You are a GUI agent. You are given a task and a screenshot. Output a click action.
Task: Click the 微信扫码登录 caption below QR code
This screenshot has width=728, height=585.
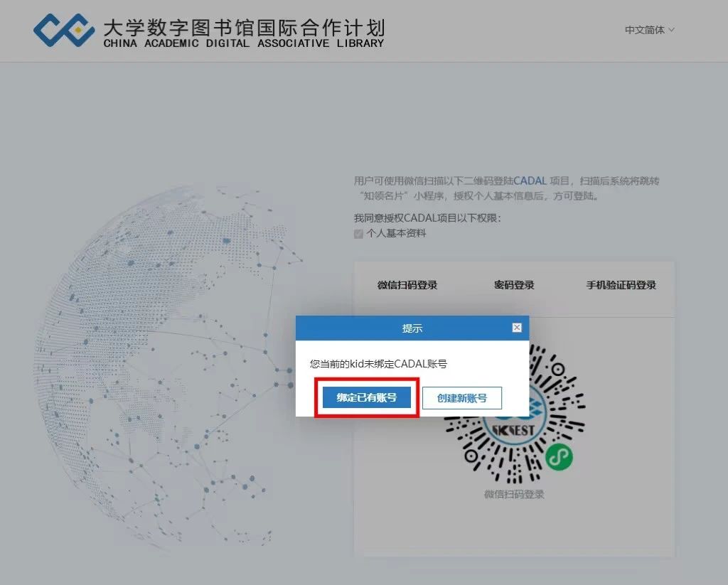coord(514,495)
